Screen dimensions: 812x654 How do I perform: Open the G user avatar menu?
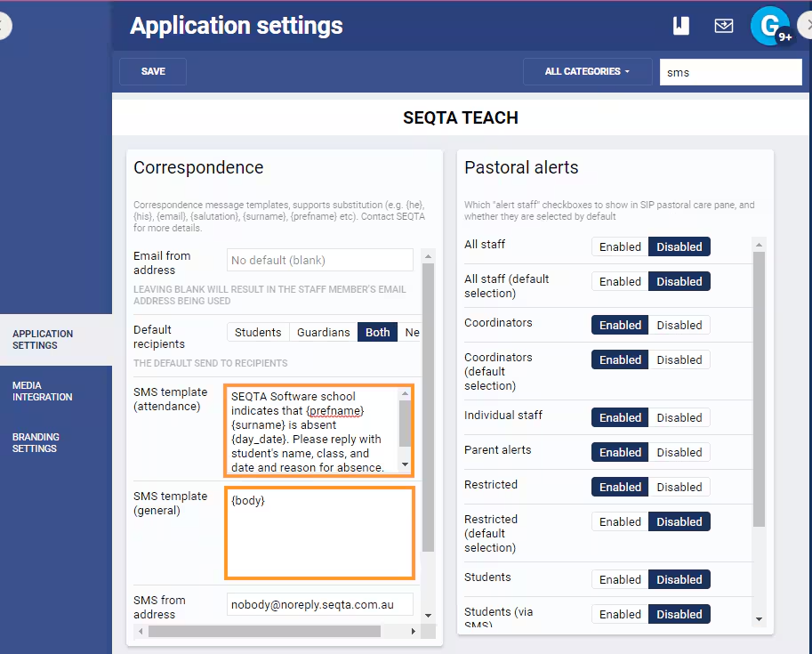[x=770, y=26]
